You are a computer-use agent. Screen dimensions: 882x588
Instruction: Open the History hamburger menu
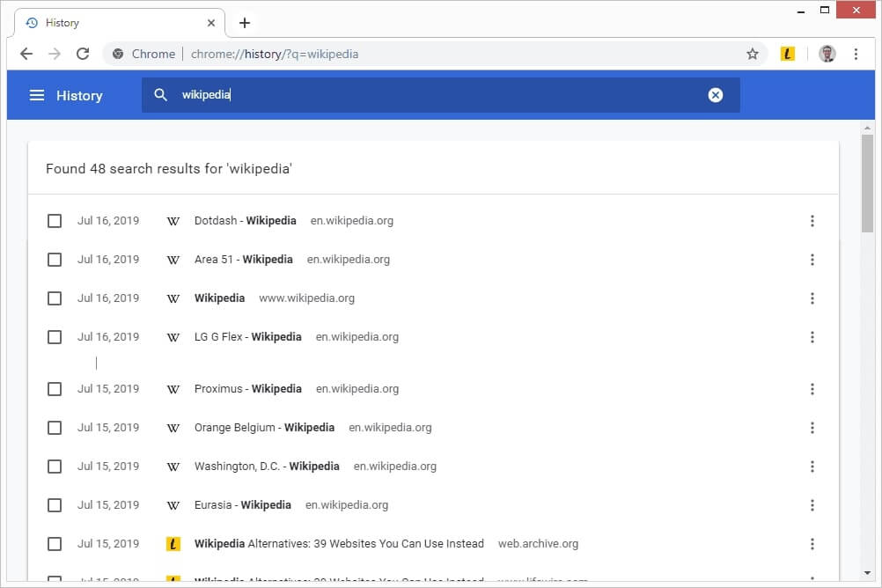[37, 95]
